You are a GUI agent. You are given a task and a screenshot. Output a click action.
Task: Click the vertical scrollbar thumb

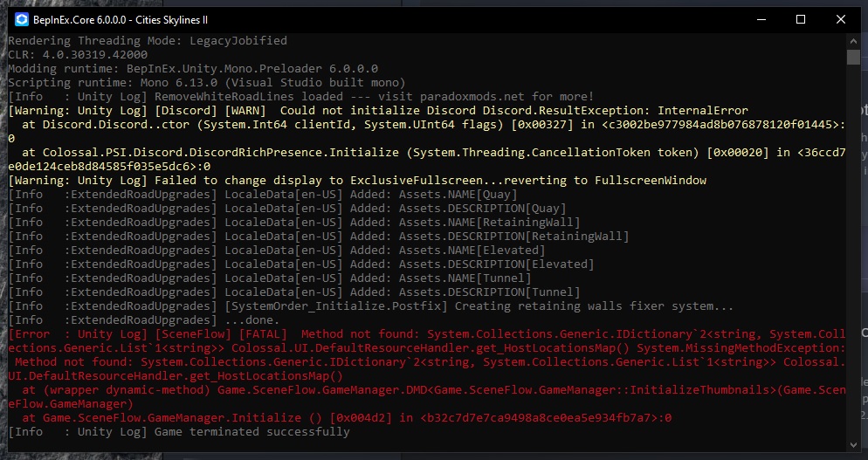[x=853, y=57]
